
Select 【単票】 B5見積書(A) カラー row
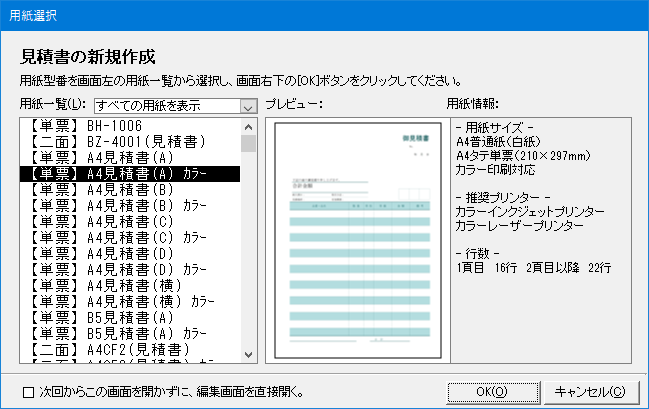130,334
